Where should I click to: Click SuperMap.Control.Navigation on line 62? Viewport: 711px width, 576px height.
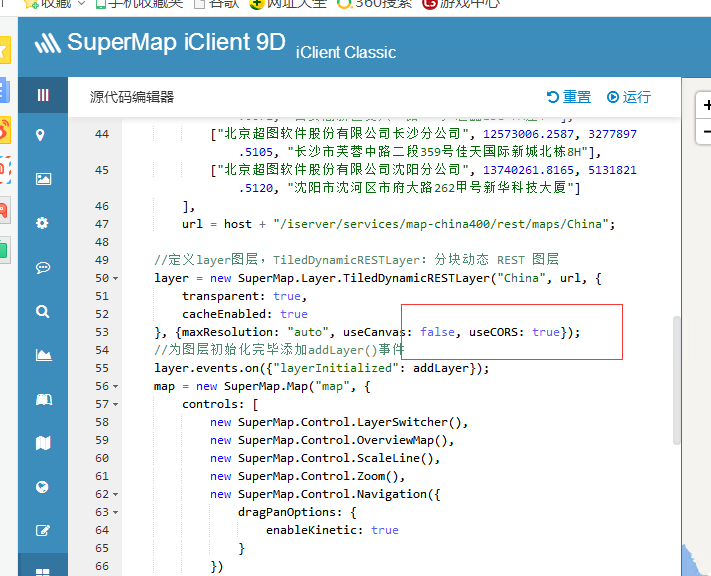click(x=332, y=494)
